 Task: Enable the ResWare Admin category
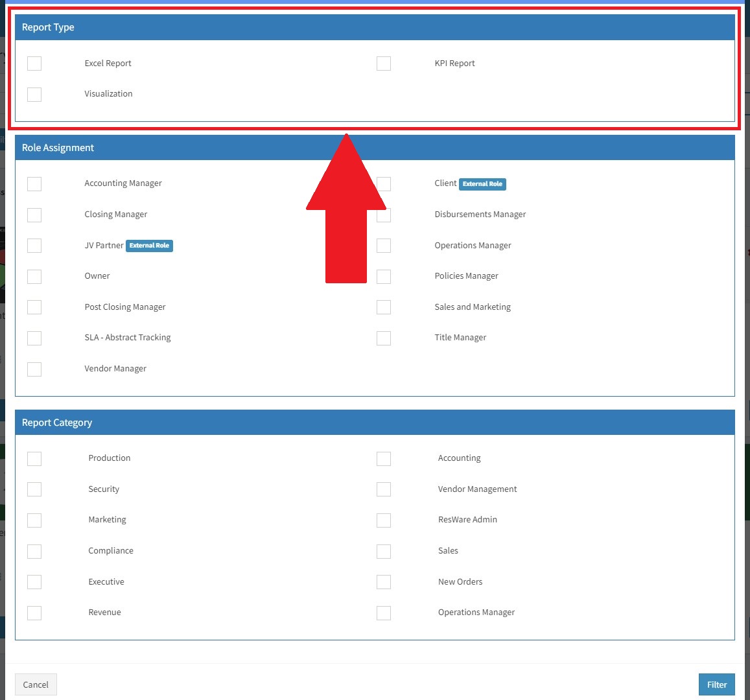pos(384,520)
